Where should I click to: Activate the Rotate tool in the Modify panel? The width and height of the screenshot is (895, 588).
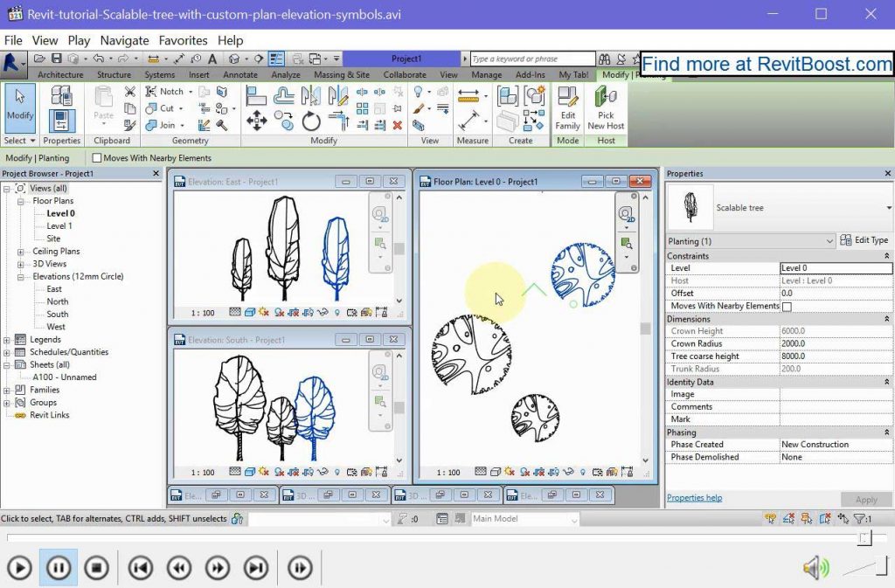(311, 121)
